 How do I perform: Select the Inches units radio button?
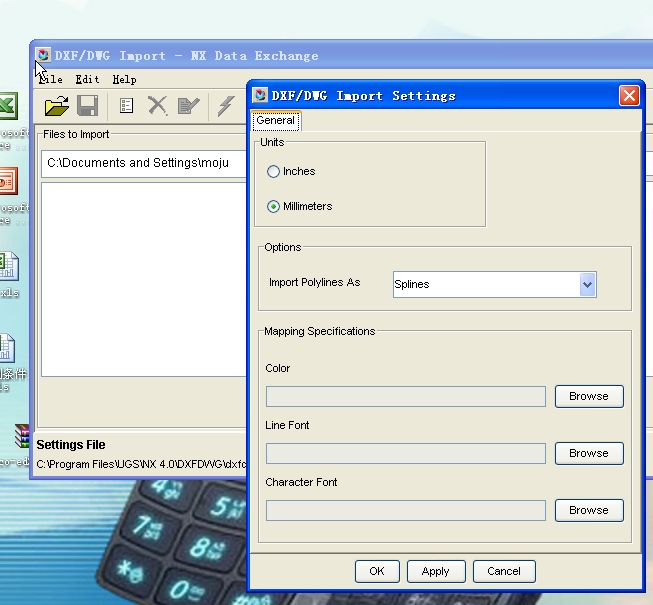[x=273, y=172]
